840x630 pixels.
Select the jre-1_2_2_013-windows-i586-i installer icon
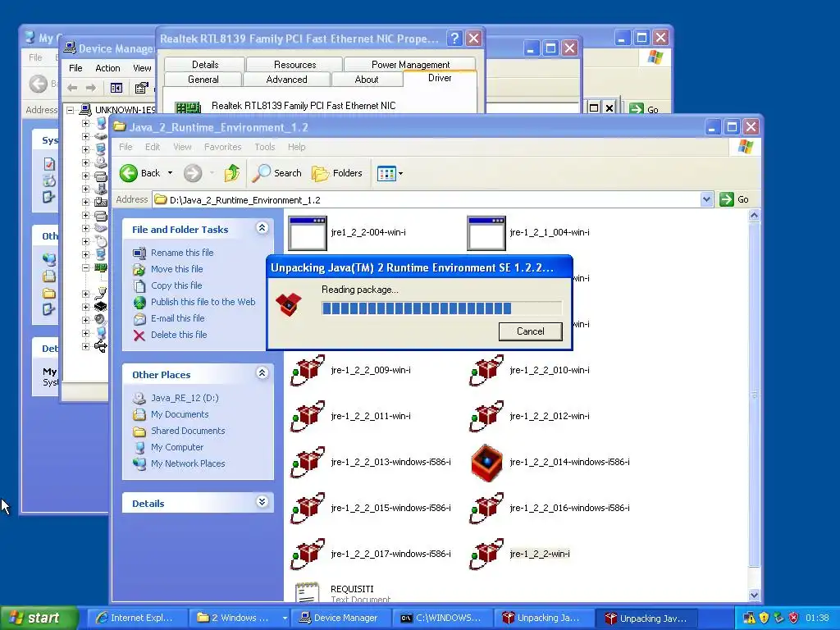click(308, 463)
